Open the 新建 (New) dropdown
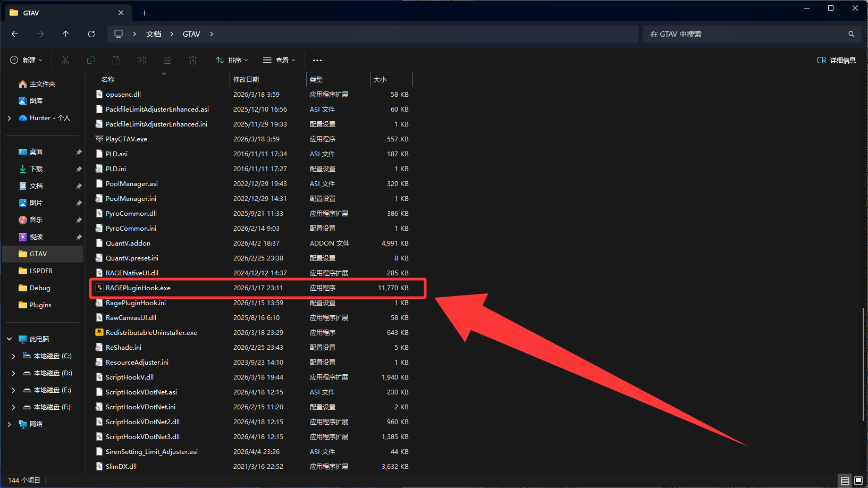The height and width of the screenshot is (488, 868). click(27, 60)
